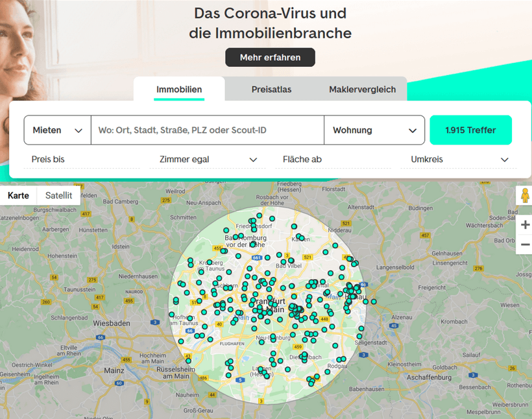Screen dimensions: 532x419
Task: Click the Bad Camberg map label
Action: tap(121, 202)
